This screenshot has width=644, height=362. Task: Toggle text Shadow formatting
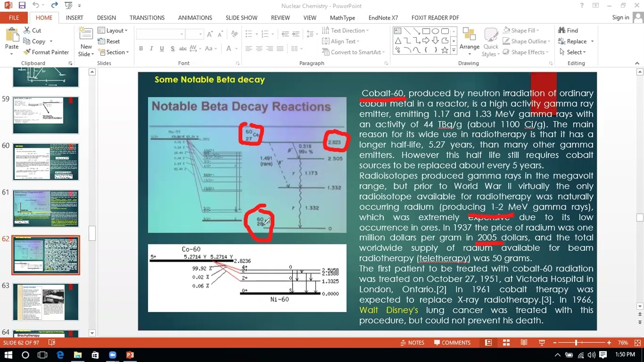[173, 49]
